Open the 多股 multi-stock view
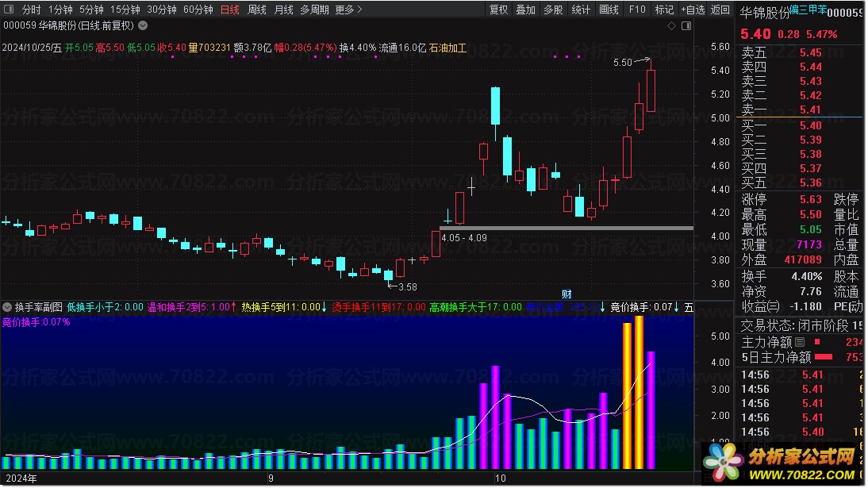Viewport: 868px width, 488px height. [553, 10]
